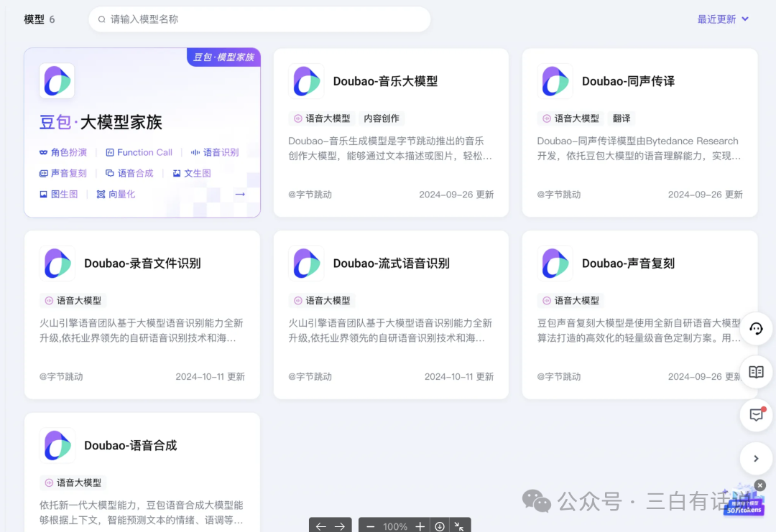Click the 翻译 tag

[622, 118]
